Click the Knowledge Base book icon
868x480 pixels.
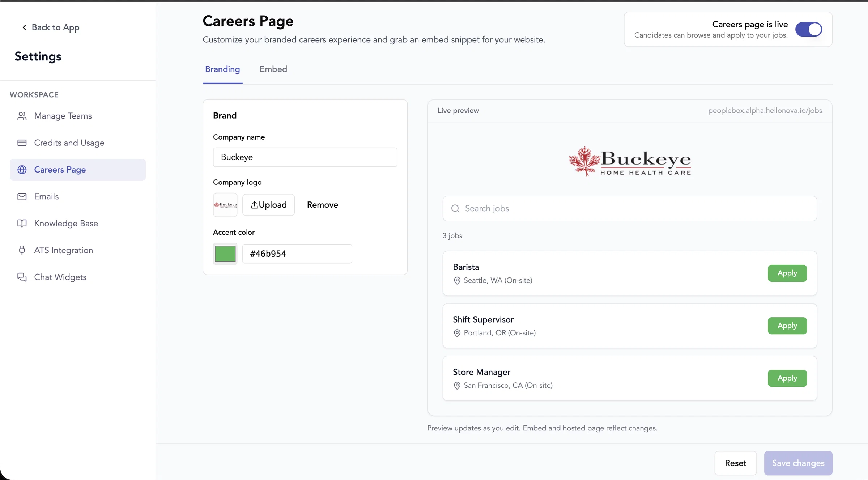(22, 223)
